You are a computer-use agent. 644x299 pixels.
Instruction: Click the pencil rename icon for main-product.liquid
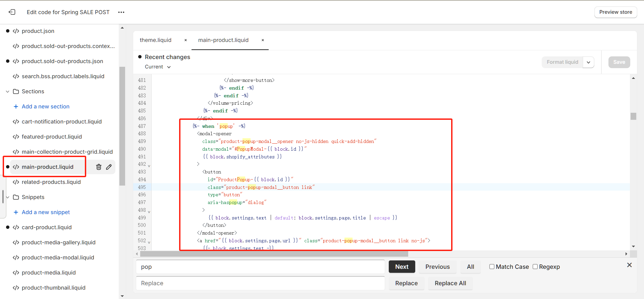[x=109, y=167]
